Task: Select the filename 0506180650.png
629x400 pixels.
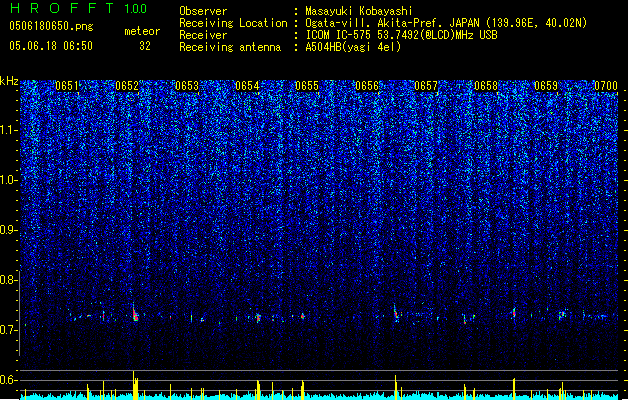Action: pos(51,26)
